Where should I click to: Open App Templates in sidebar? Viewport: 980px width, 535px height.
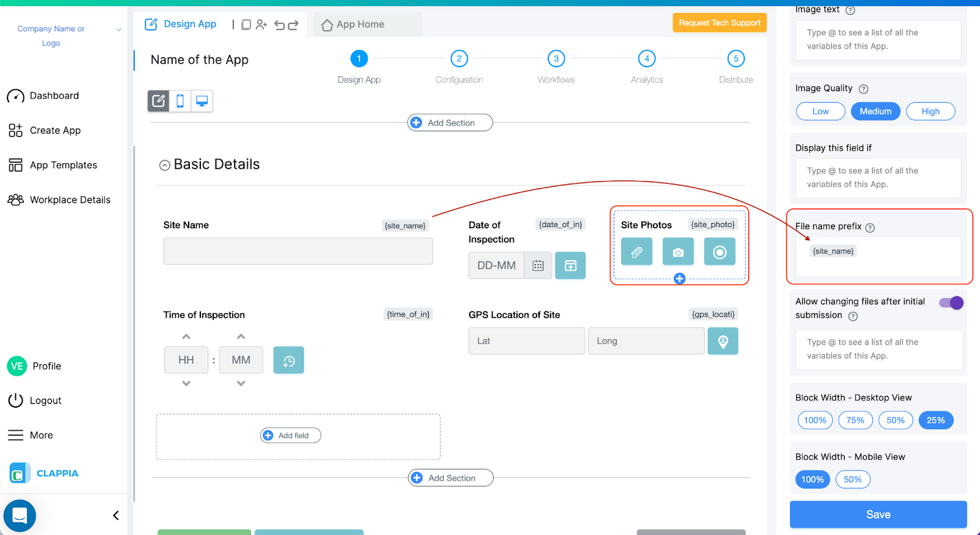53,165
